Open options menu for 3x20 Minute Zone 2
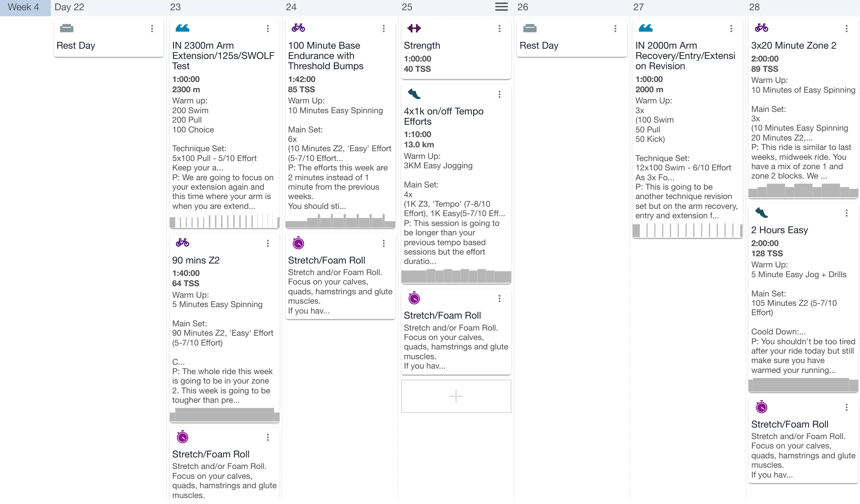 [846, 29]
